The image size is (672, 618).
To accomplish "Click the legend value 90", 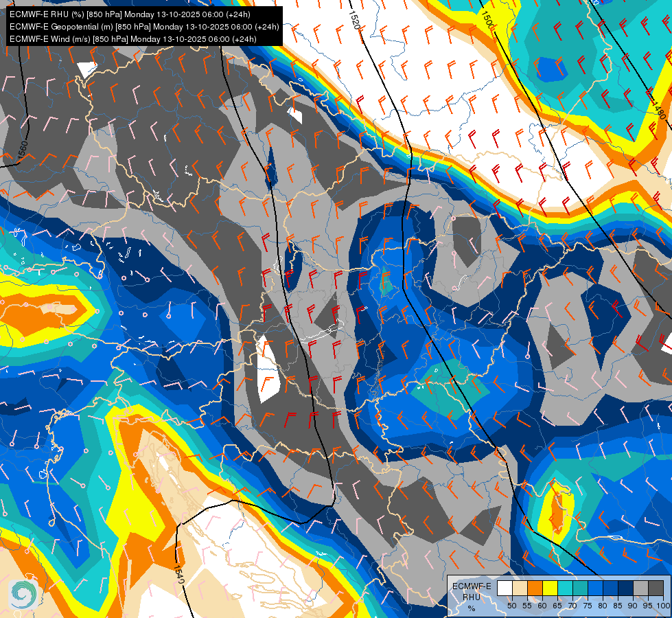I will [633, 606].
